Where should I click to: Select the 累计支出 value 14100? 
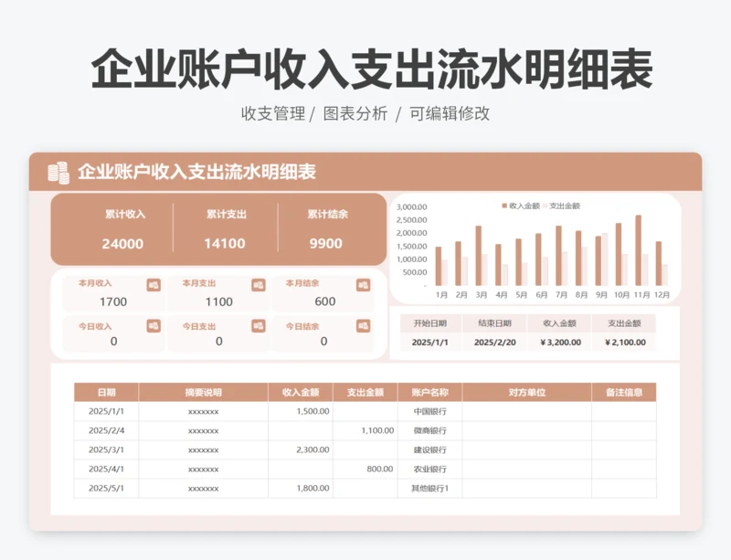224,243
